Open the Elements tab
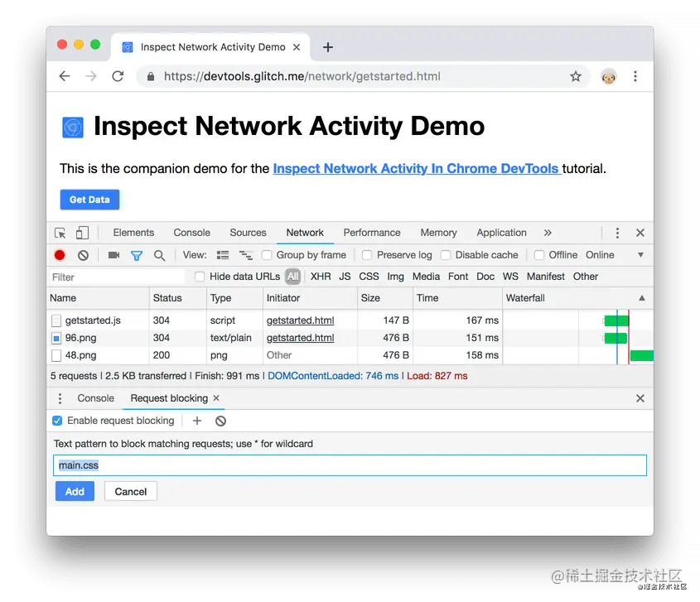 pos(133,233)
